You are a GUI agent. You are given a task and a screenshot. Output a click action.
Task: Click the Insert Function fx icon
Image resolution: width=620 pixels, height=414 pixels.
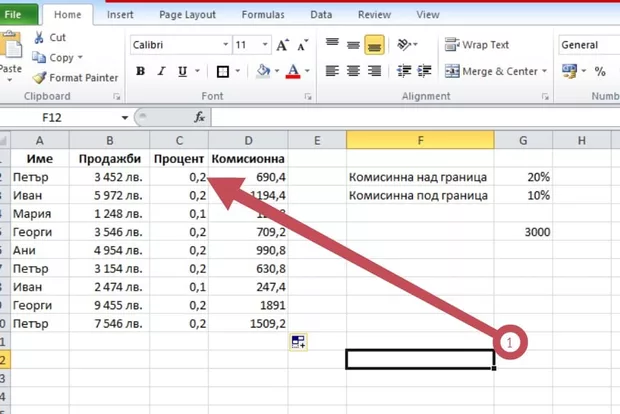pyautogui.click(x=199, y=117)
